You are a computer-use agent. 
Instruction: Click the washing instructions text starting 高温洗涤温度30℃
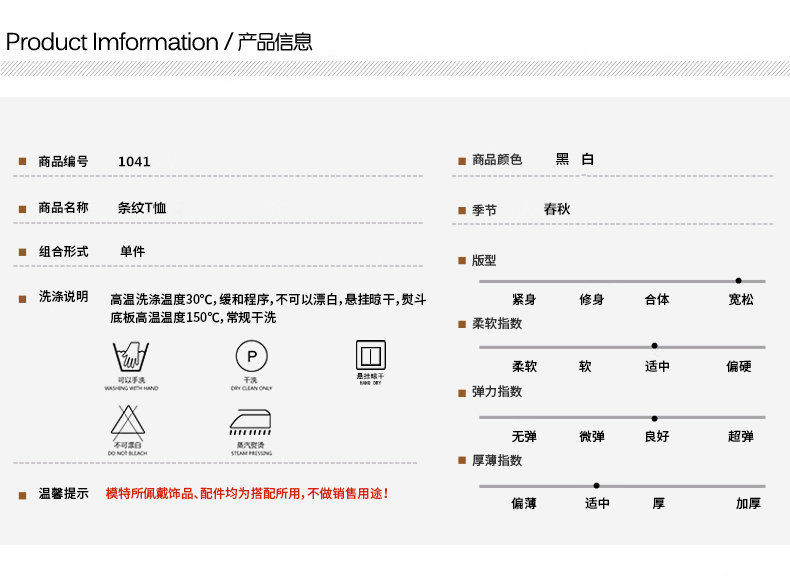(268, 299)
